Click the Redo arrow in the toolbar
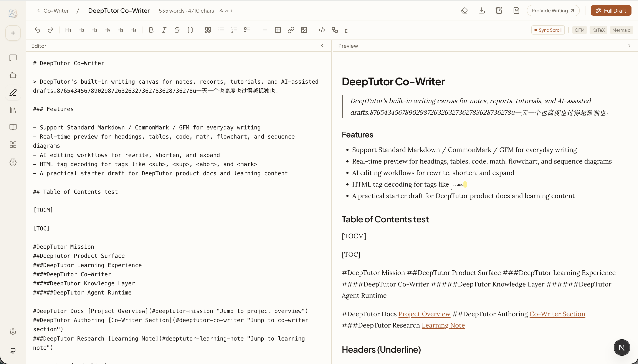This screenshot has height=364, width=638. coord(50,30)
